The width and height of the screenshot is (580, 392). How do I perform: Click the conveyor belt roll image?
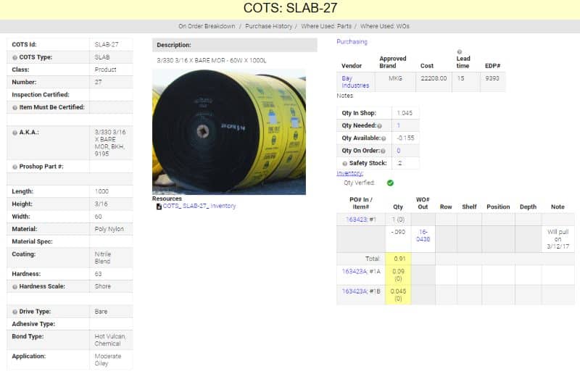[x=229, y=132]
